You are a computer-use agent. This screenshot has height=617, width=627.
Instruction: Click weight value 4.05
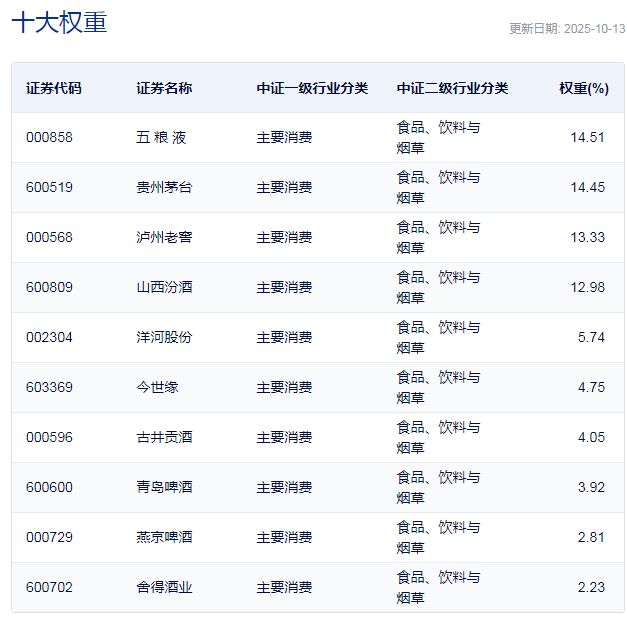tap(591, 437)
